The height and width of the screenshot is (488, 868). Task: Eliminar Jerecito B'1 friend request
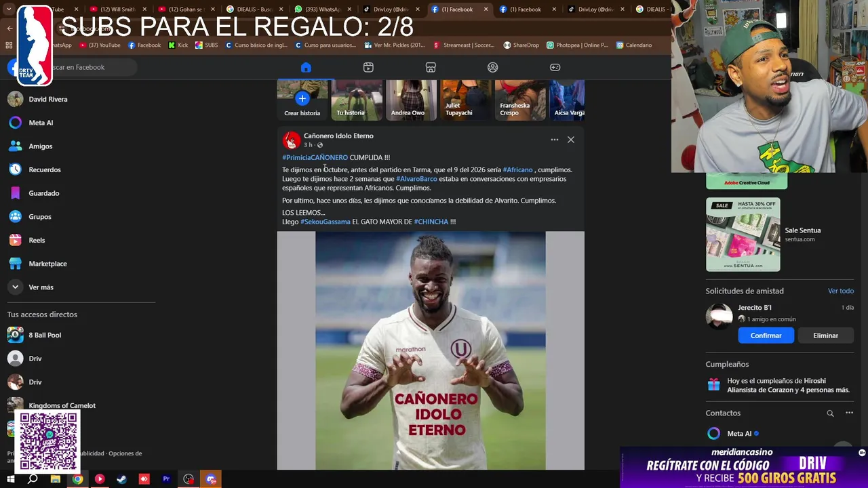[825, 335]
